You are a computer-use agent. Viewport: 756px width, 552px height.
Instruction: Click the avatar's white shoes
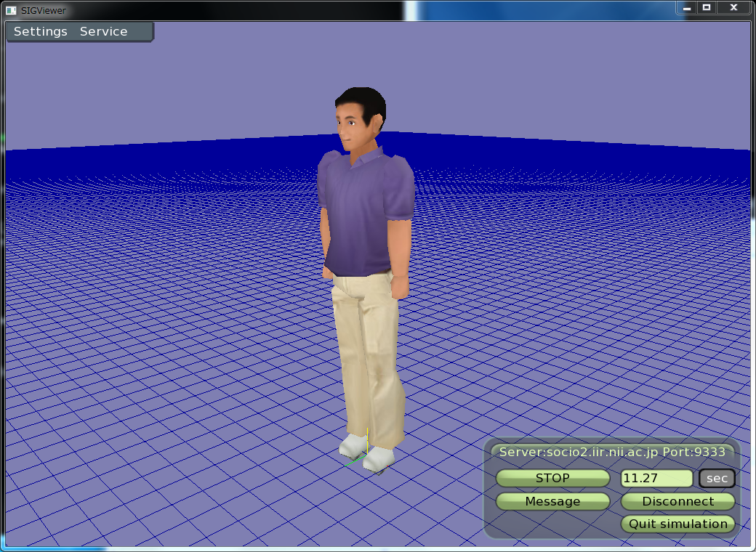click(367, 450)
